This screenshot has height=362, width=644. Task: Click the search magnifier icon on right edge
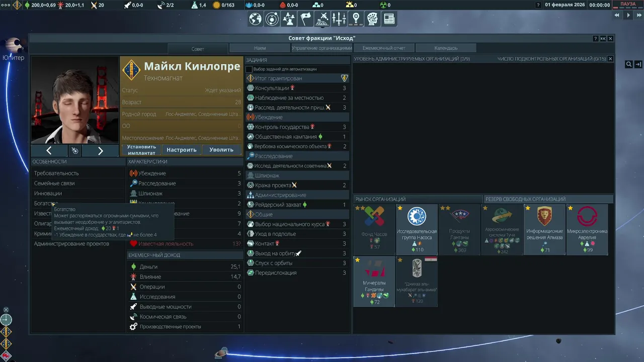pos(629,64)
